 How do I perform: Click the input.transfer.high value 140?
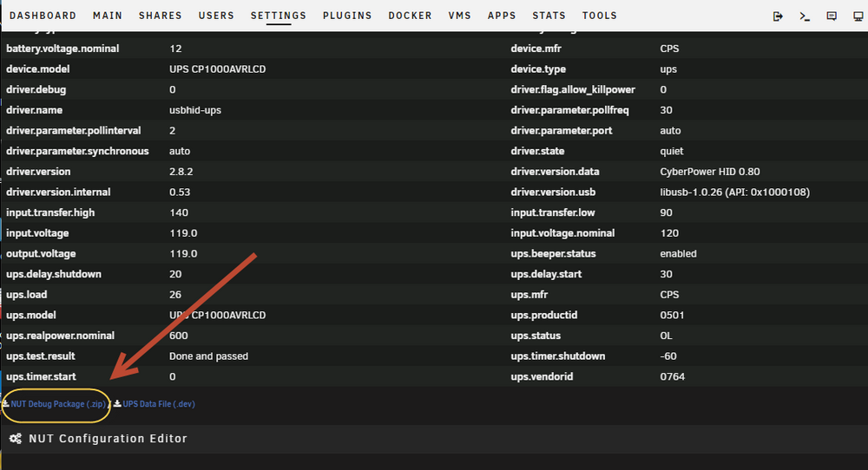pyautogui.click(x=179, y=212)
